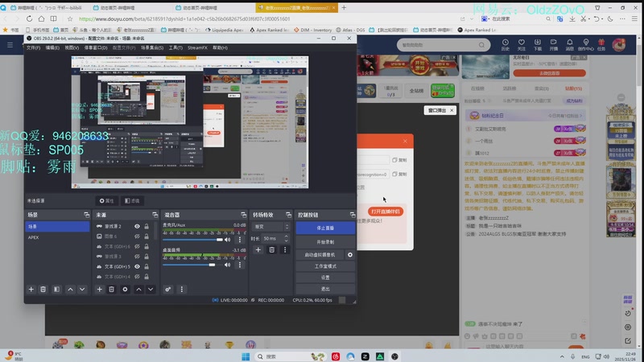
Task: Open three-dot options for 桌面音频 channel
Action: pos(240,265)
